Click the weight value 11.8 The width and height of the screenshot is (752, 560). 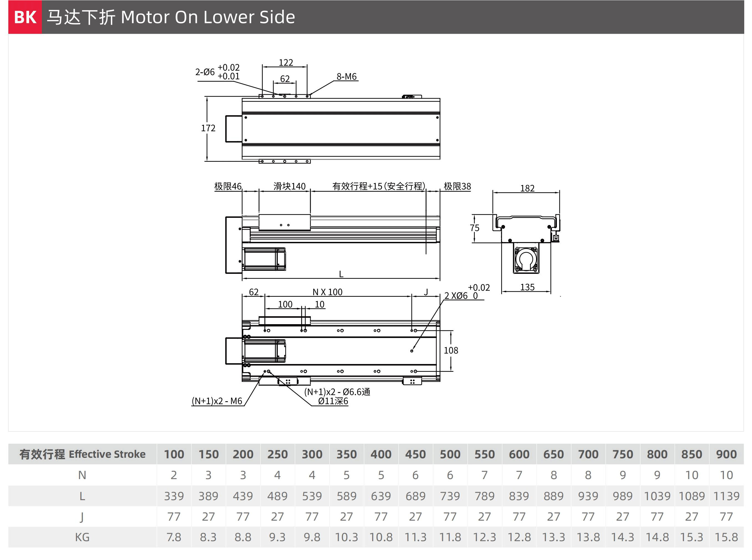coord(450,537)
